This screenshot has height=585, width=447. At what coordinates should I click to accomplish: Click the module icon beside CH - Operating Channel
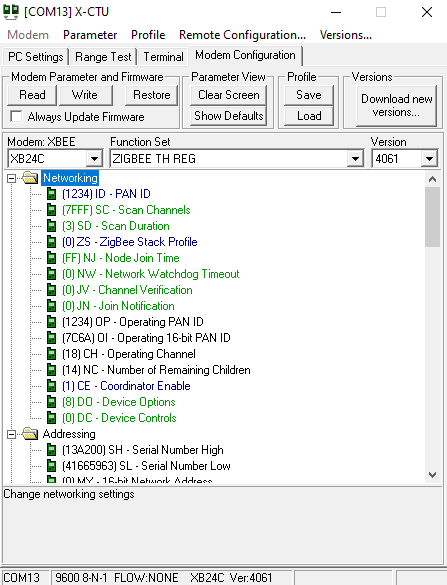[x=51, y=354]
